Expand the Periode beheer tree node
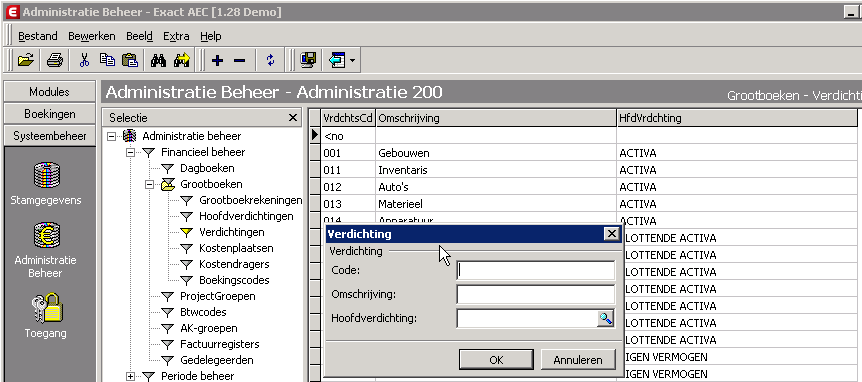Screen dimensions: 862x382 pos(130,377)
